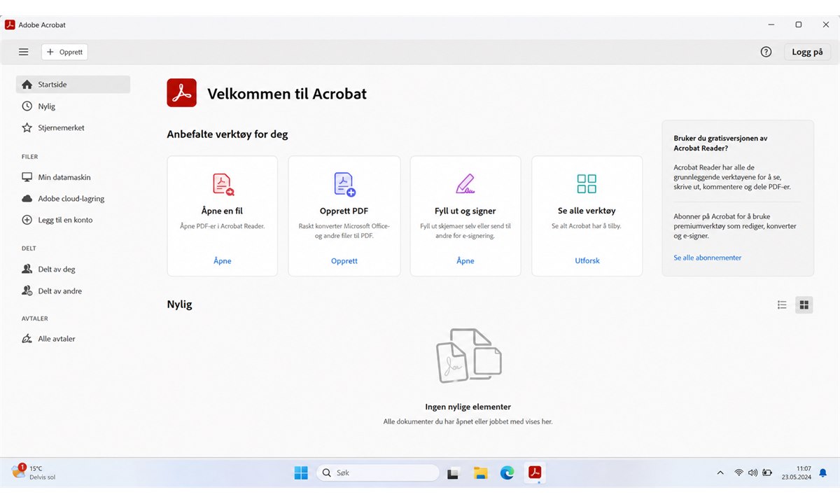
Task: Open the Windows Start menu
Action: point(301,473)
